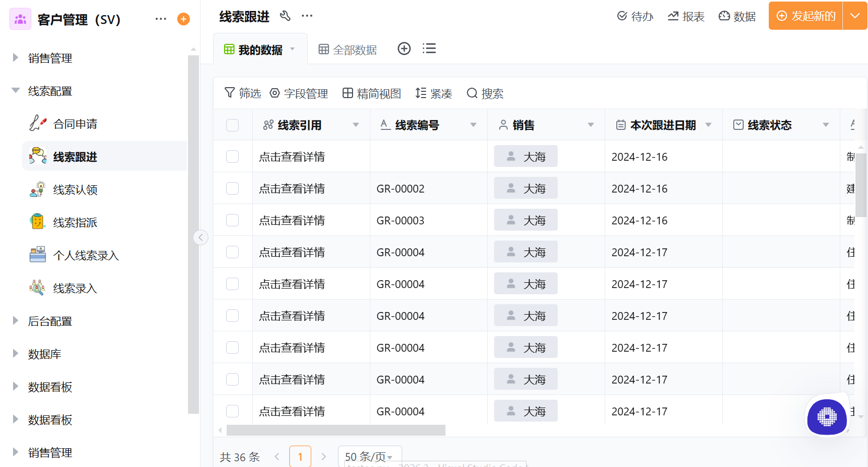Click 点击查看详情 in the GR-00002 row
Image resolution: width=868 pixels, height=467 pixels.
tap(292, 188)
